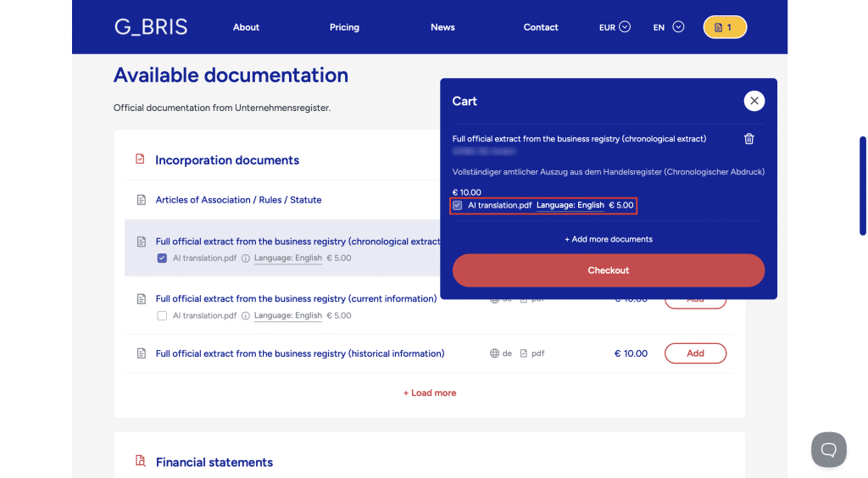Click the Unternehmensregister documentation description
Image resolution: width=868 pixels, height=478 pixels.
222,108
